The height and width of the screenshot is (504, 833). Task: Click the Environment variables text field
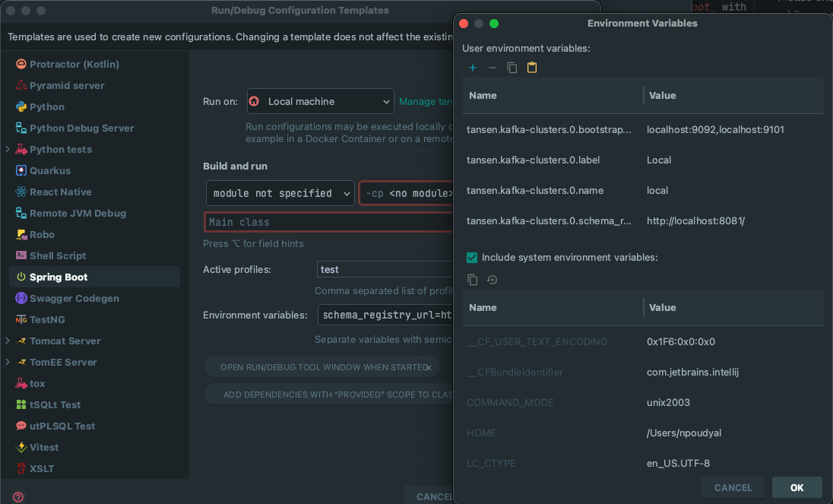click(x=385, y=315)
